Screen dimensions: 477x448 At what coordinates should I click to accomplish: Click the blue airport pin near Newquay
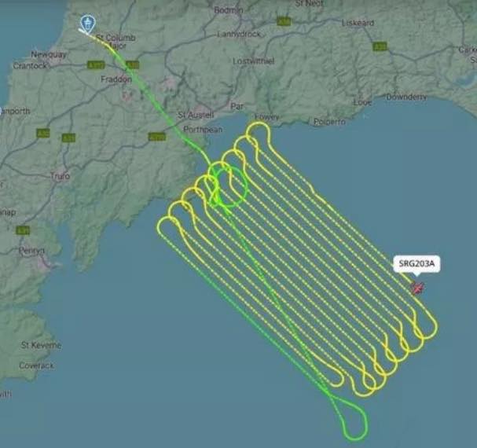(88, 24)
